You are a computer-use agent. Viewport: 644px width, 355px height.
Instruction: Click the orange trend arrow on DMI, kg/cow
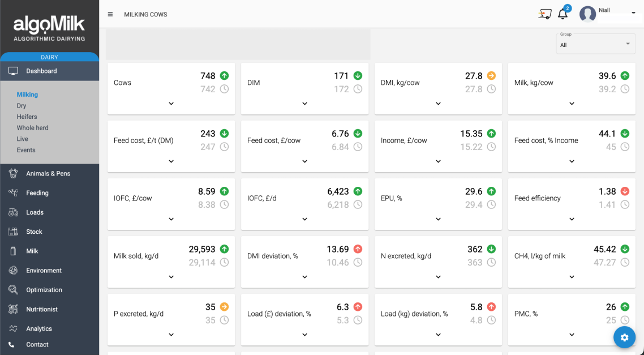(x=491, y=76)
